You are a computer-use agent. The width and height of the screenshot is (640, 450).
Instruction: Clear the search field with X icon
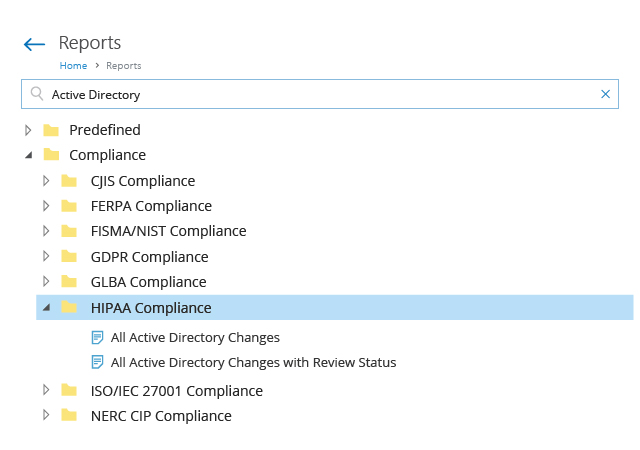[605, 94]
